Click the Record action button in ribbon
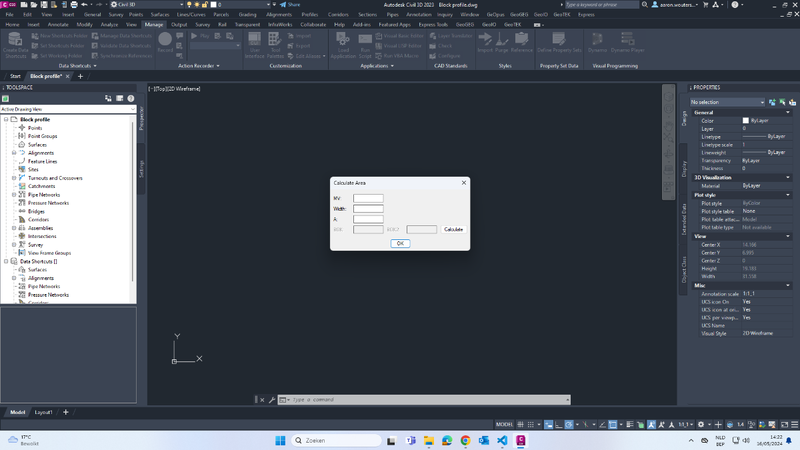The width and height of the screenshot is (800, 450). [x=165, y=42]
